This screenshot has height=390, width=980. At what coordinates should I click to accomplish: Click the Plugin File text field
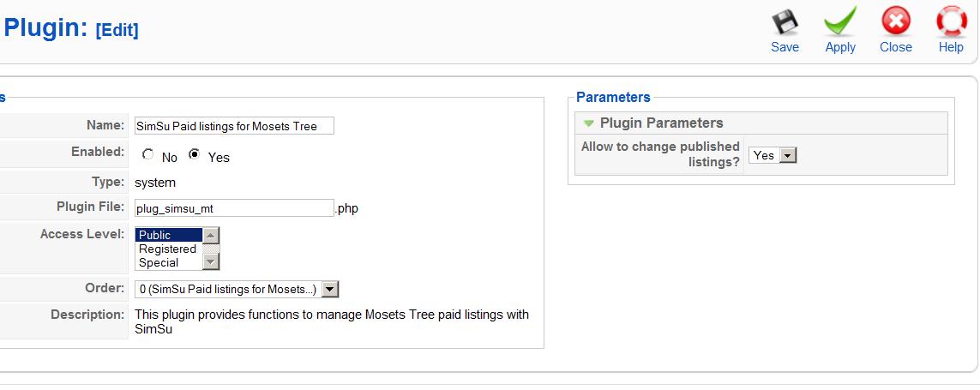233,207
